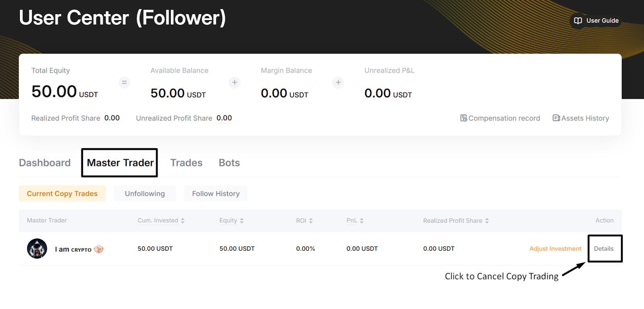Click the Realized Profit Share sort icon

coord(487,220)
